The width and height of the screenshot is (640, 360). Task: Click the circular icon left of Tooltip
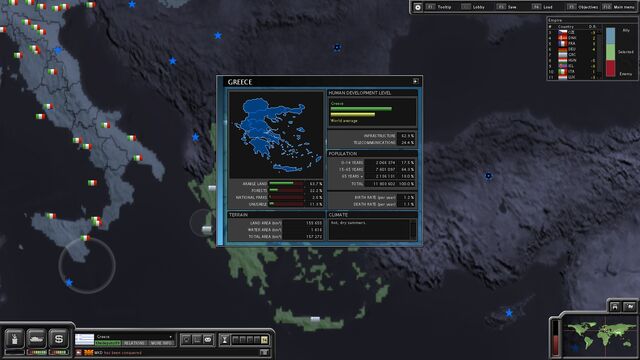(x=418, y=7)
